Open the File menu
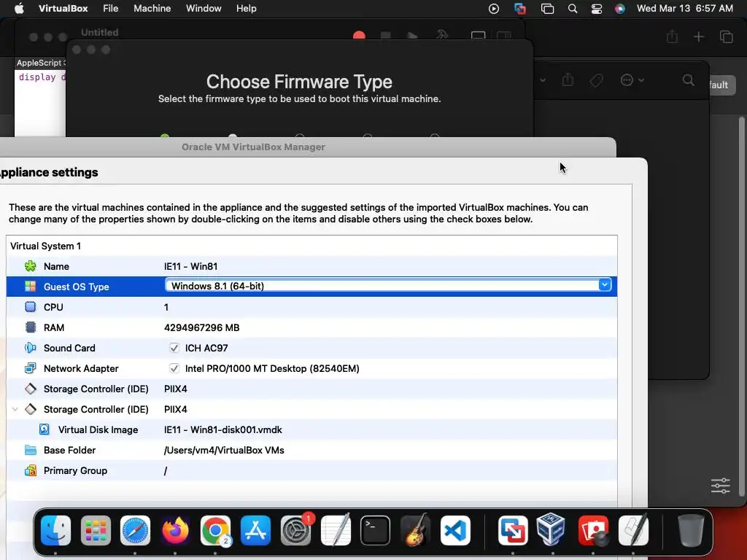This screenshot has height=560, width=747. coord(111,9)
